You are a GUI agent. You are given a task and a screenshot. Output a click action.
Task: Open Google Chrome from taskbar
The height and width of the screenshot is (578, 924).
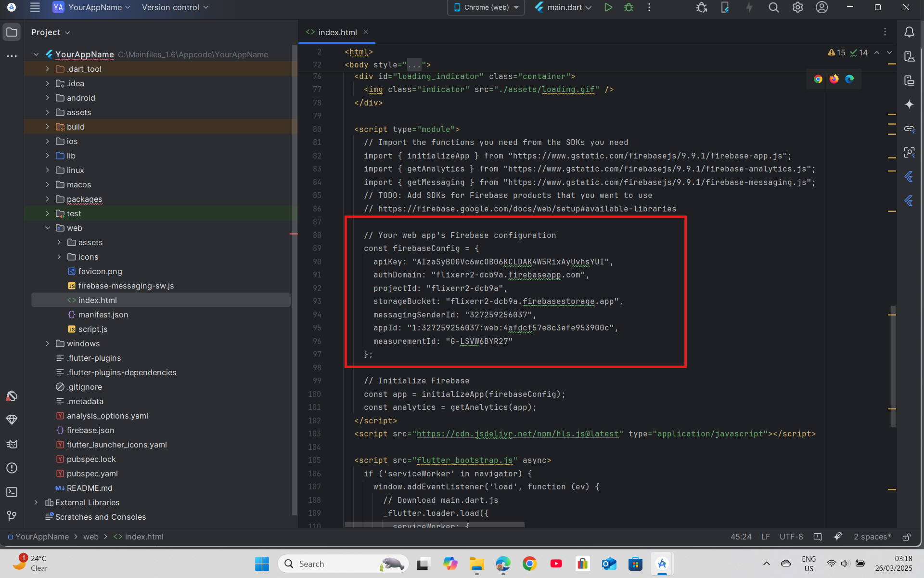click(x=529, y=564)
